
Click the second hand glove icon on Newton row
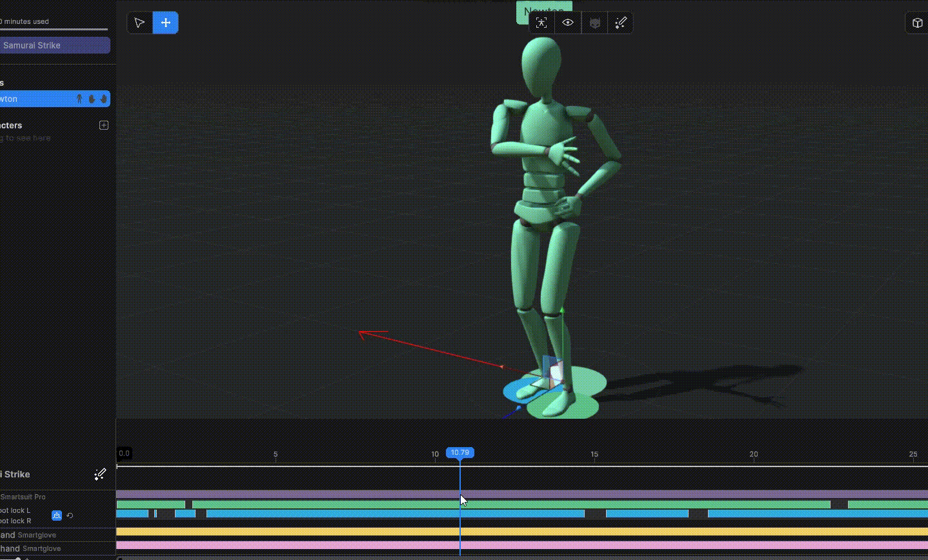click(103, 99)
